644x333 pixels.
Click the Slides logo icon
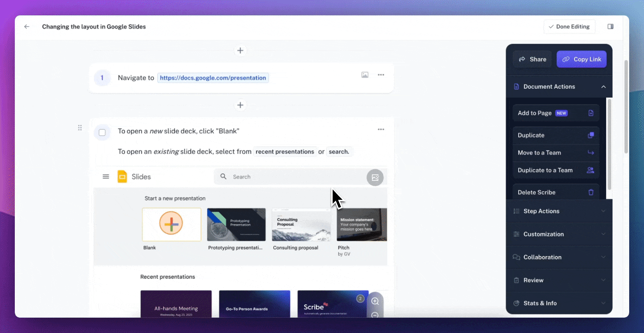click(122, 177)
